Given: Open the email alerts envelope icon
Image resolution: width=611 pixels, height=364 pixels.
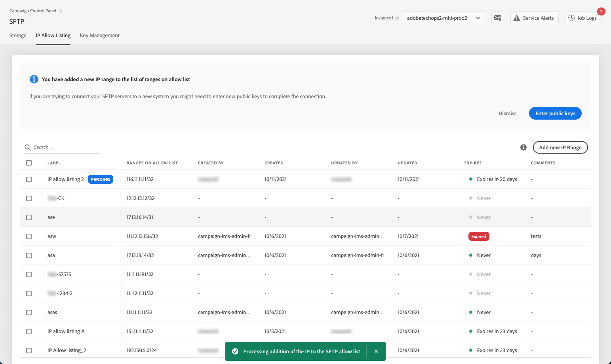Looking at the screenshot, I should click(x=498, y=18).
